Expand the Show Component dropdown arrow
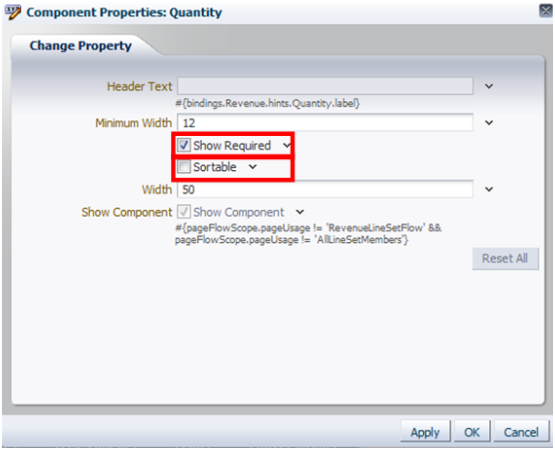Screen dimensions: 555x450 click(300, 212)
